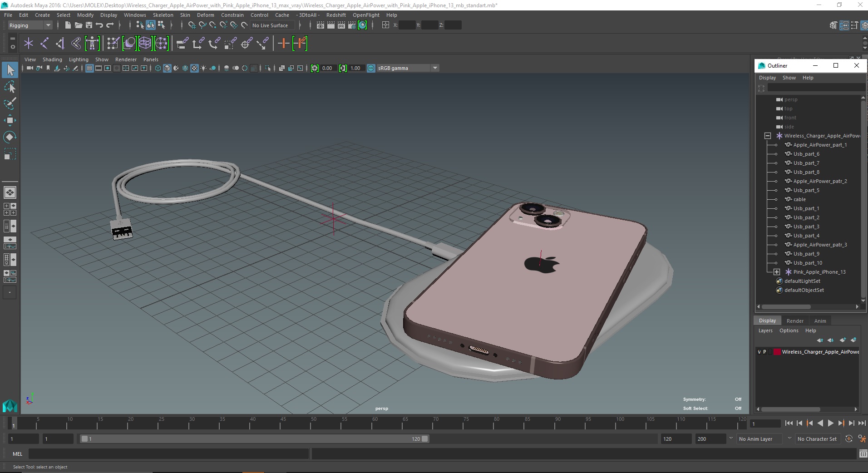Toggle viewport grid display icon

89,68
